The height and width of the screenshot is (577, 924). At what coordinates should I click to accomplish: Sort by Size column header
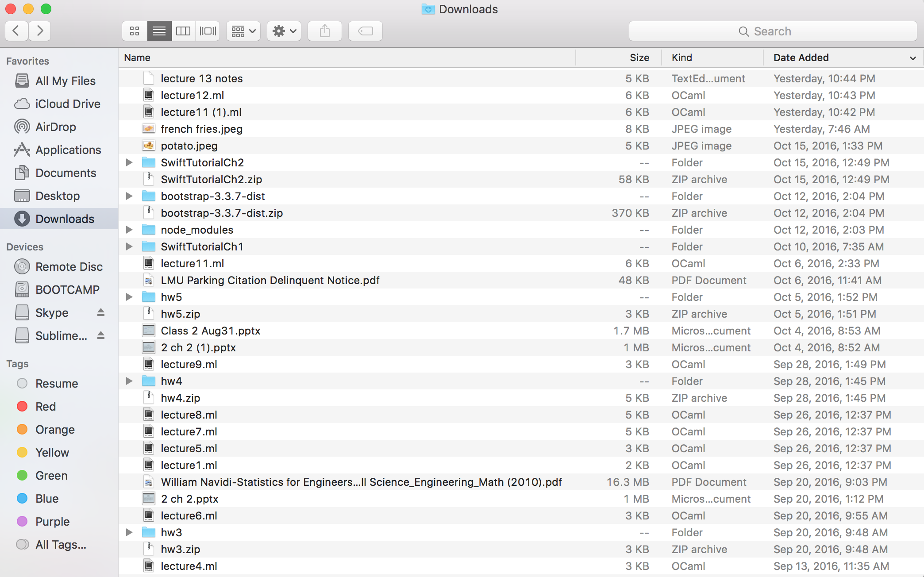click(x=619, y=58)
